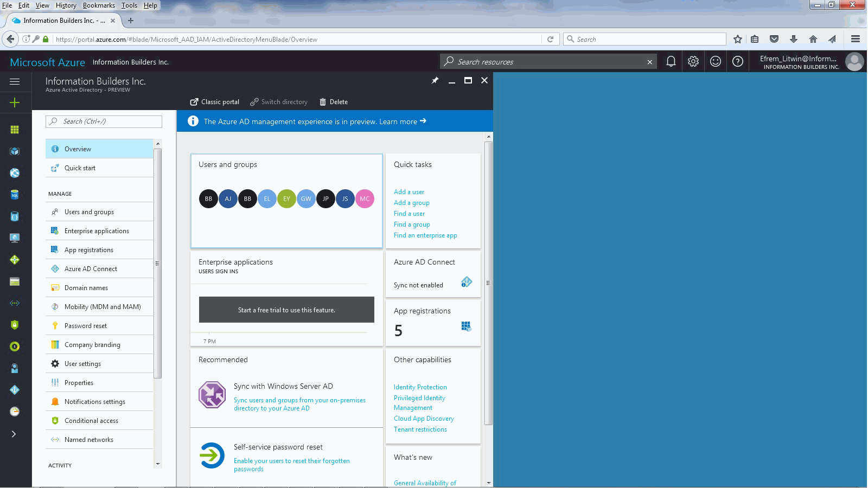Click the green New resource plus icon

(15, 102)
